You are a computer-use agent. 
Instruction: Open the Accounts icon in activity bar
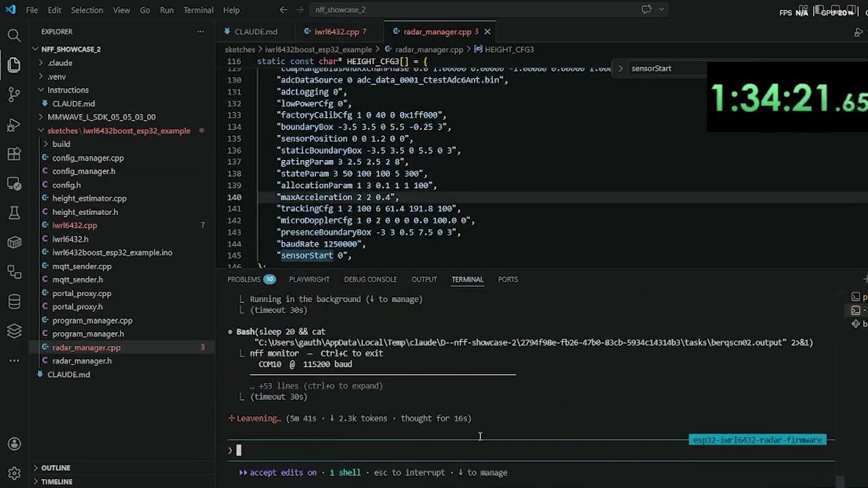[x=14, y=445]
